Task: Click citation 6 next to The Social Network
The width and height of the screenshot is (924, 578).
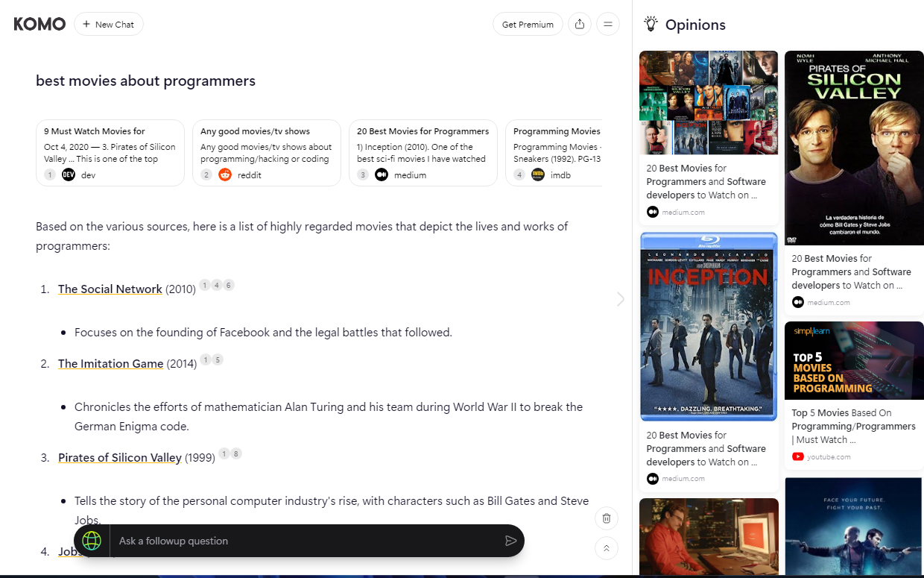Action: point(229,285)
